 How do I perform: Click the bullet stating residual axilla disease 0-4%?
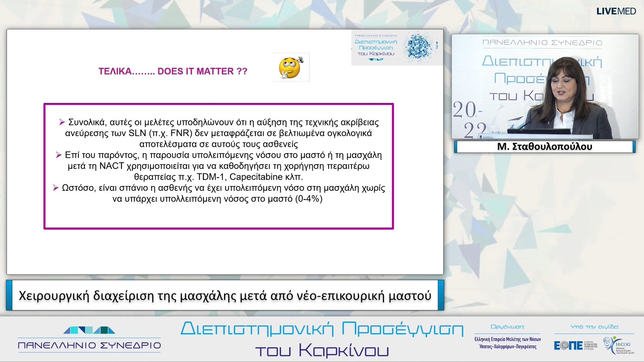221,193
